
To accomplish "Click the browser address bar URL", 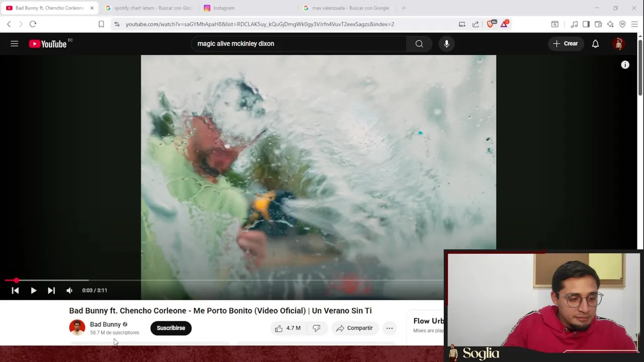I will point(260,24).
